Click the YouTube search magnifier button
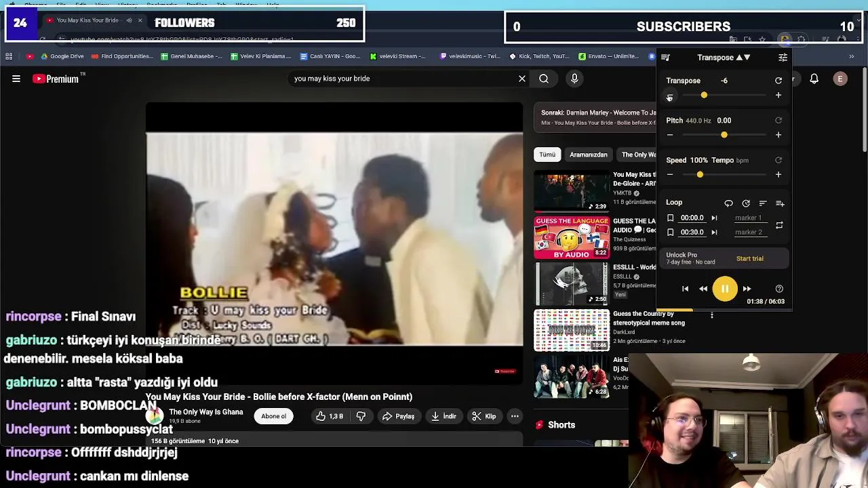This screenshot has width=868, height=488. point(544,79)
